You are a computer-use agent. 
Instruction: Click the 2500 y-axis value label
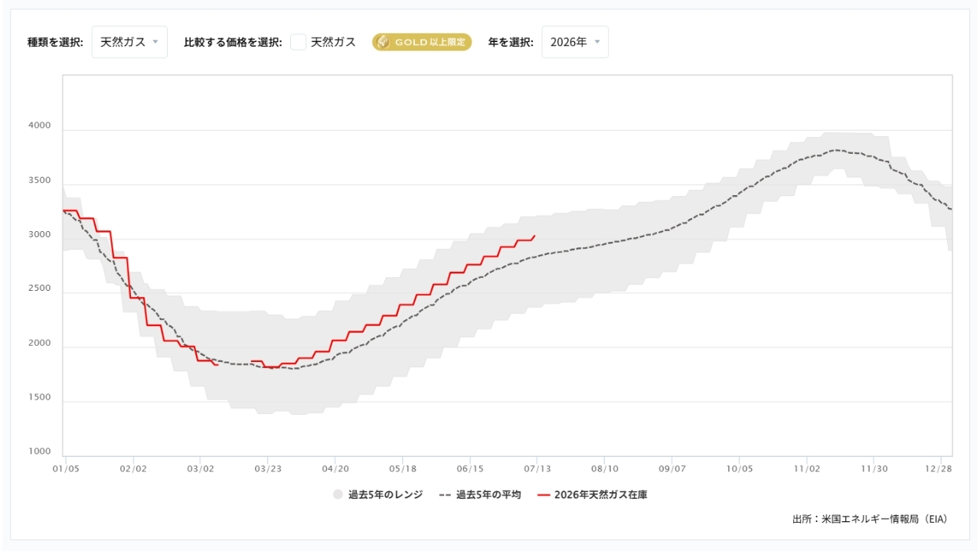click(40, 289)
